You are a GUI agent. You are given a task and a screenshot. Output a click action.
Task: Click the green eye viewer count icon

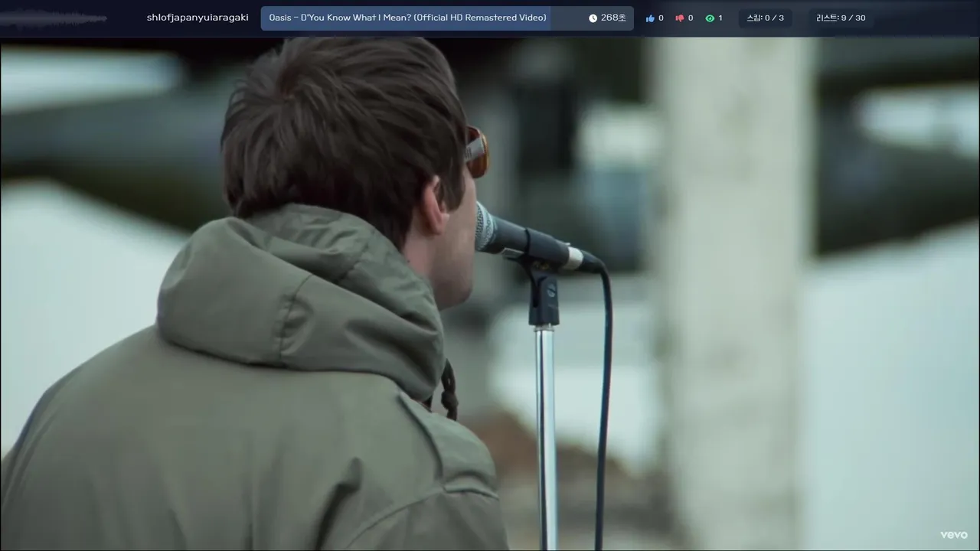pos(710,18)
